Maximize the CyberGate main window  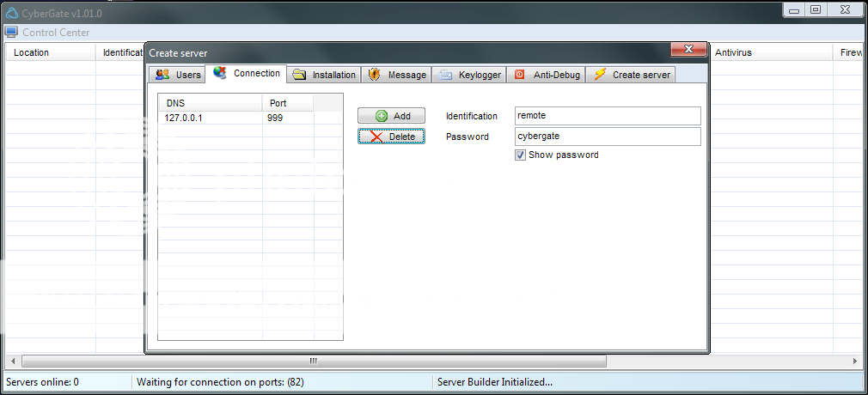pyautogui.click(x=815, y=9)
